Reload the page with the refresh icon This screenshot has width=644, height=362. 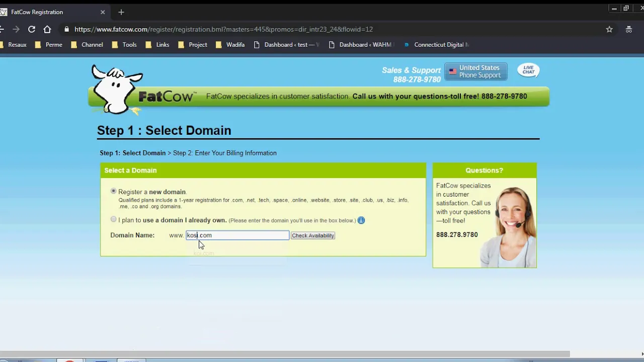point(32,29)
